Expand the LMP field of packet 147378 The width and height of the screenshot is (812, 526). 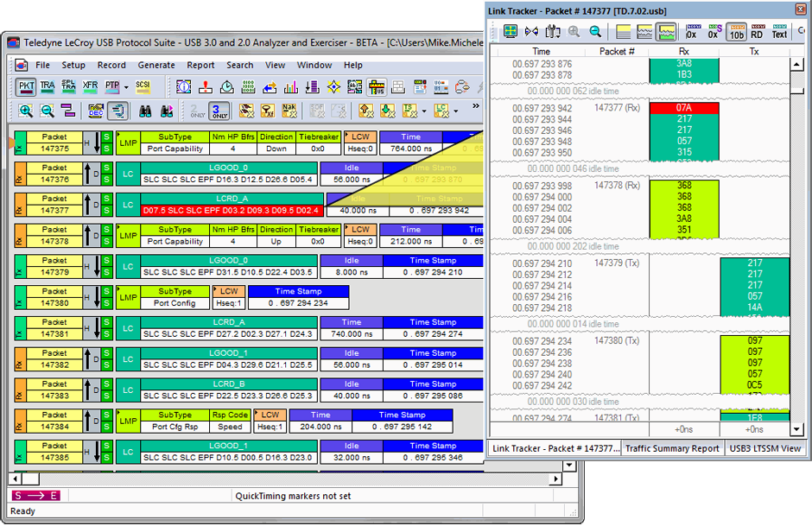coord(128,236)
